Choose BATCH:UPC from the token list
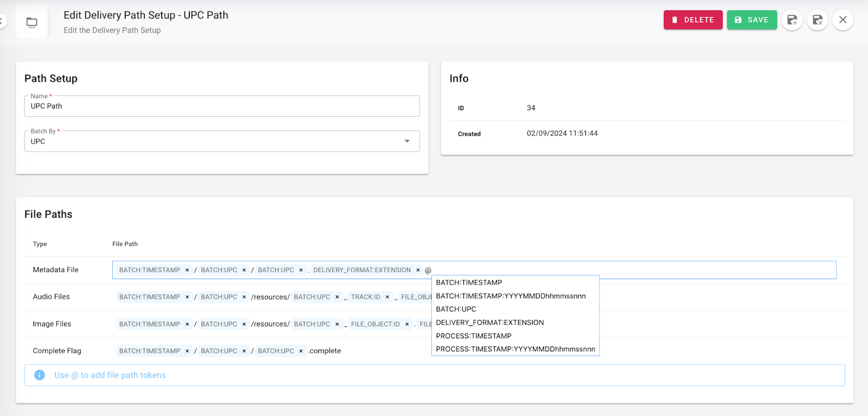 456,309
